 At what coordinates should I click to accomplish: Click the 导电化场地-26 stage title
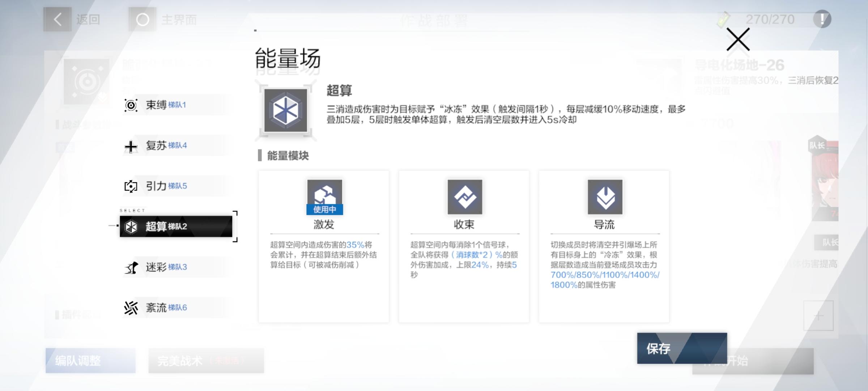click(x=739, y=65)
